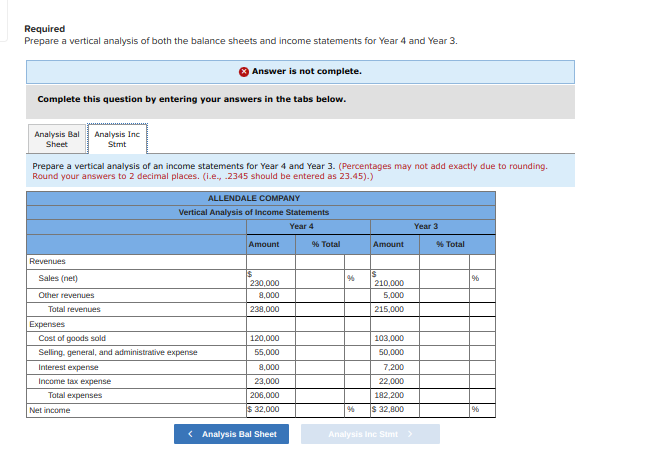
Task: Click Year 4 % Total field for Income tax expense
Action: [320, 382]
